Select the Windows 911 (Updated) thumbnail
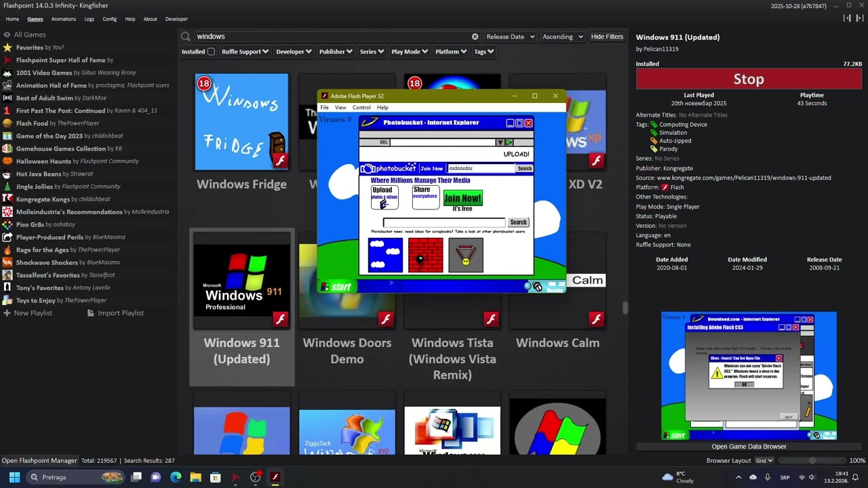This screenshot has width=868, height=488. coord(241,281)
